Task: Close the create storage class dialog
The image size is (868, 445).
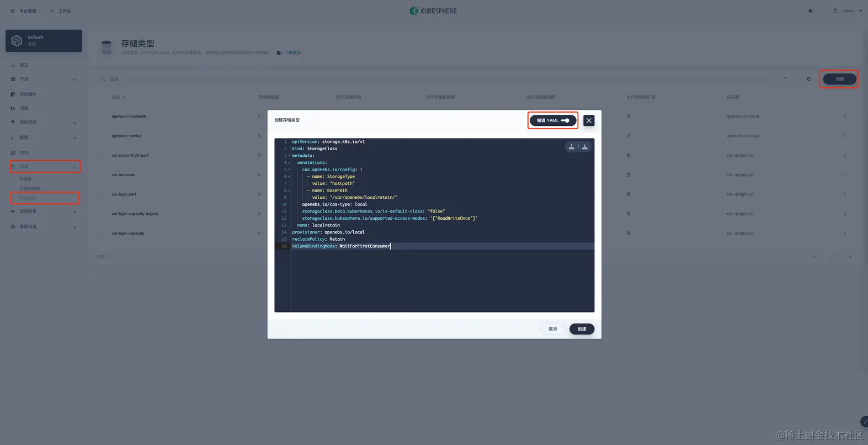Action: 589,120
